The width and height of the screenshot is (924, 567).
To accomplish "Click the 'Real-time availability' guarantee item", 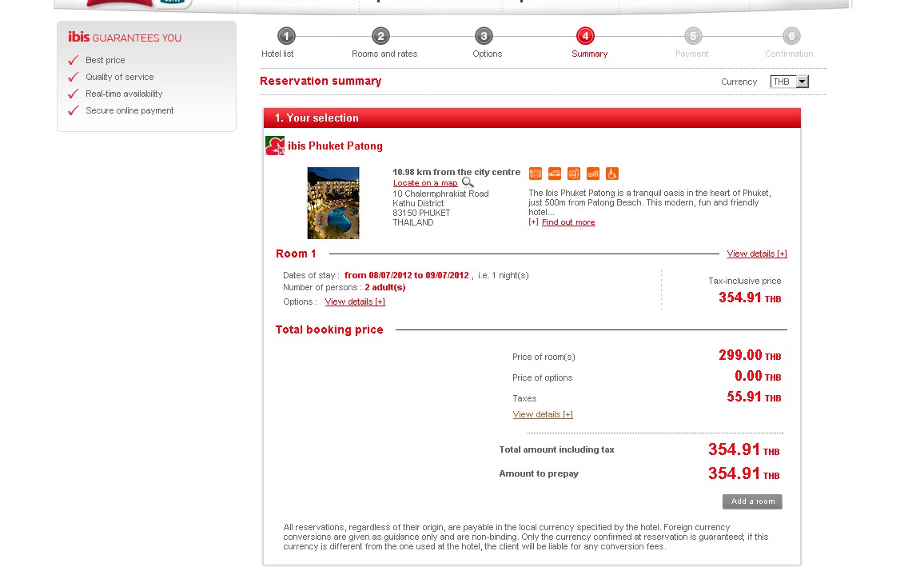I will click(124, 94).
